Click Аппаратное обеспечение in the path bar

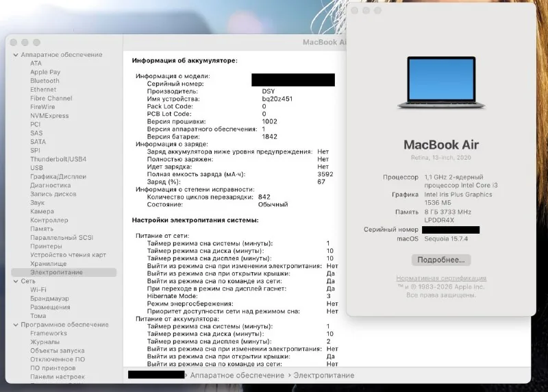coord(237,376)
